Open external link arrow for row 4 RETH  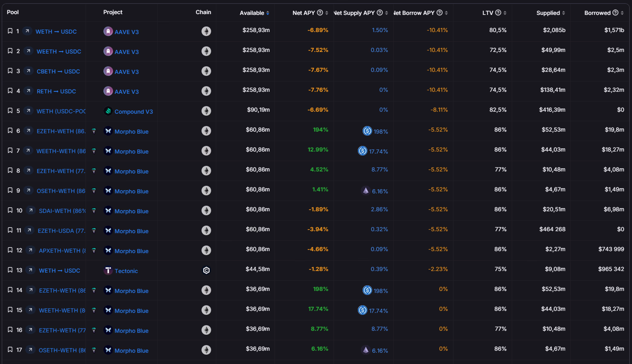tap(29, 91)
